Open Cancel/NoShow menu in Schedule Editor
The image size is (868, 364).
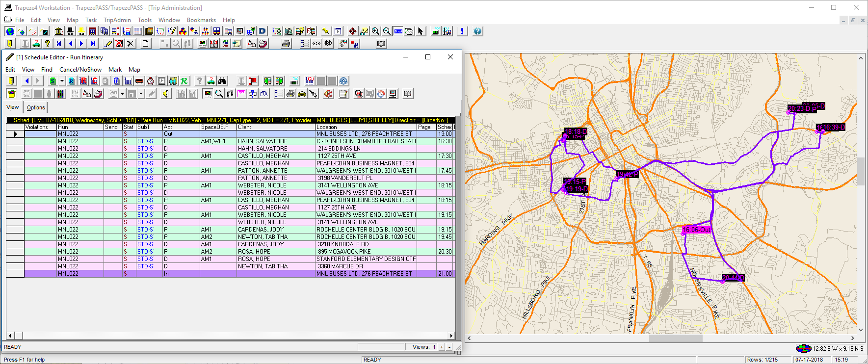[x=80, y=70]
